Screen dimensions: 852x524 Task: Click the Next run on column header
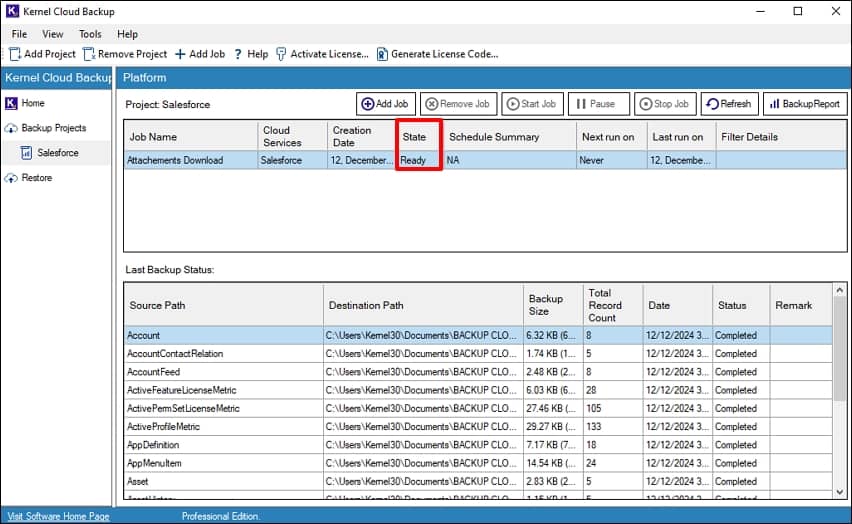coord(612,136)
